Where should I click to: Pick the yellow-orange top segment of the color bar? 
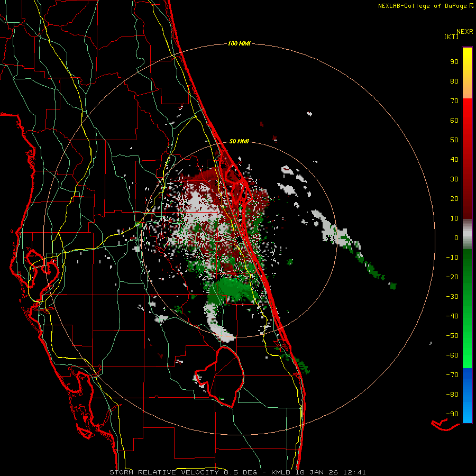pos(467,73)
